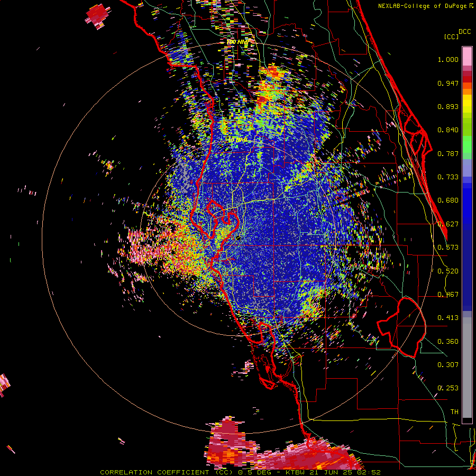Pick the gray color-bar segment
This screenshot has height=476, width=476.
click(467, 368)
